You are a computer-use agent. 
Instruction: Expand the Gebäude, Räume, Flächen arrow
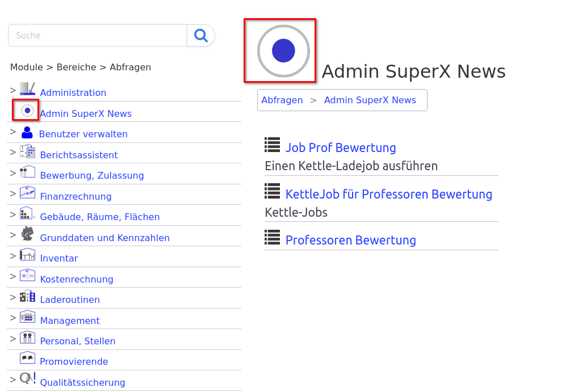[13, 214]
